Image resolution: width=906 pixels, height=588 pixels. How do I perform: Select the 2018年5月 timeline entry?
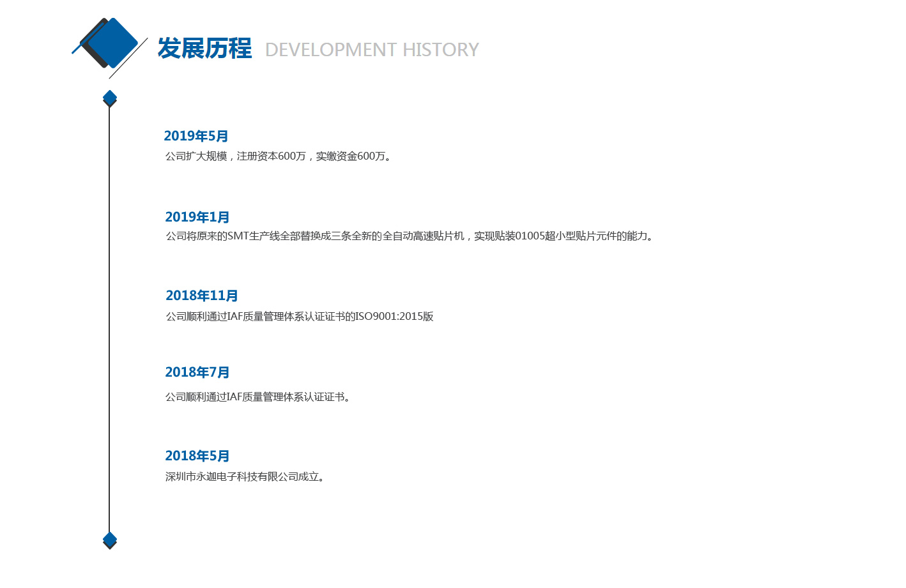pos(197,456)
